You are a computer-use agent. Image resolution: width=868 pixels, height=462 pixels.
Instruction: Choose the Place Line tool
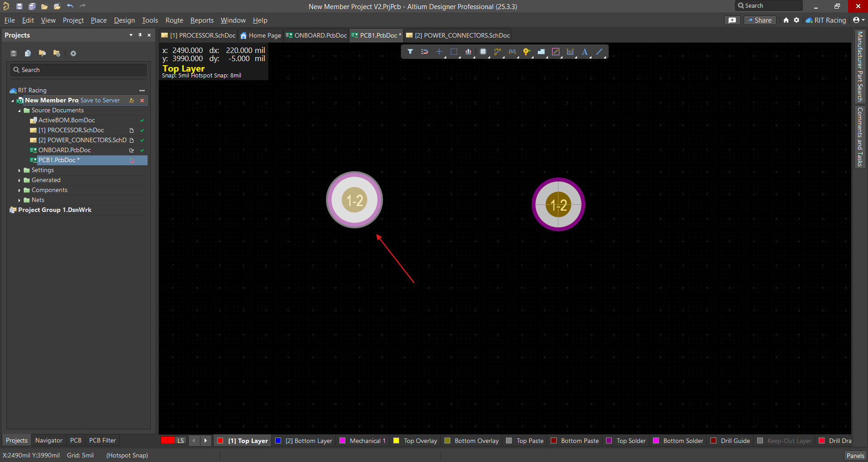[x=599, y=52]
